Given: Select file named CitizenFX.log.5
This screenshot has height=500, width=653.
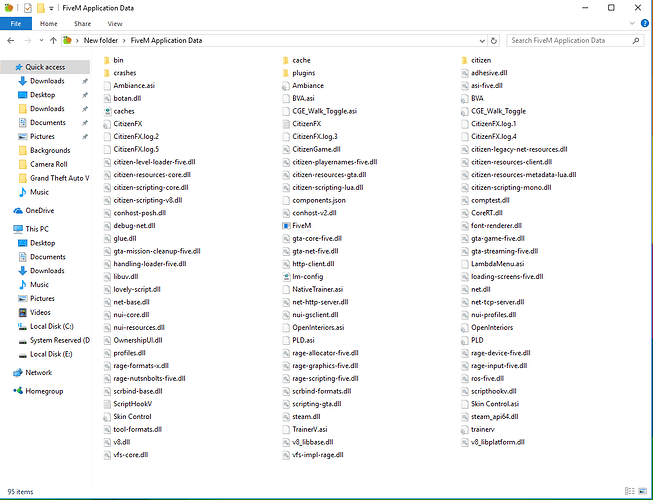Looking at the screenshot, I should click(136, 149).
